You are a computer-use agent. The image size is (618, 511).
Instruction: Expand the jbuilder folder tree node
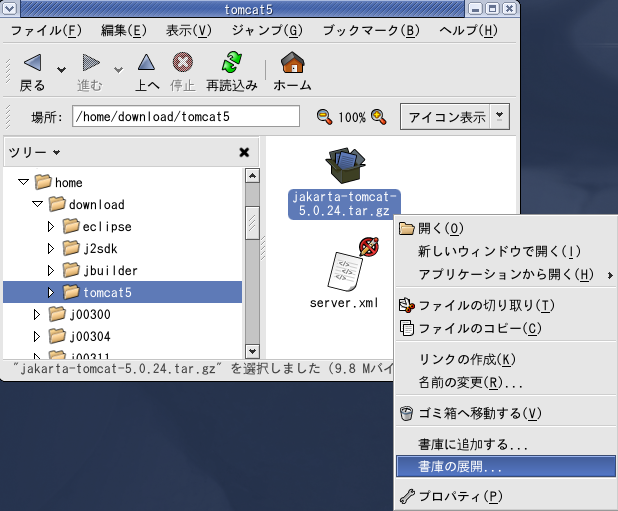[50, 271]
